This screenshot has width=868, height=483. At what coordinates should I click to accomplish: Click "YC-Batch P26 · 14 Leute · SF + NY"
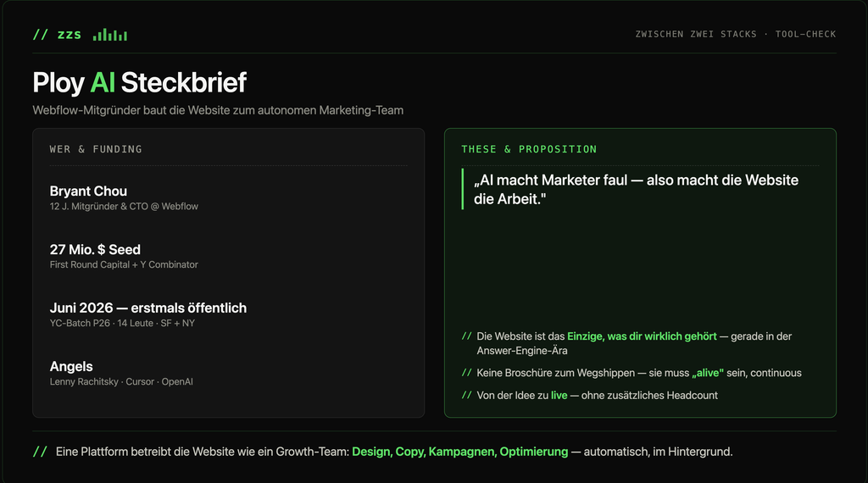click(122, 323)
